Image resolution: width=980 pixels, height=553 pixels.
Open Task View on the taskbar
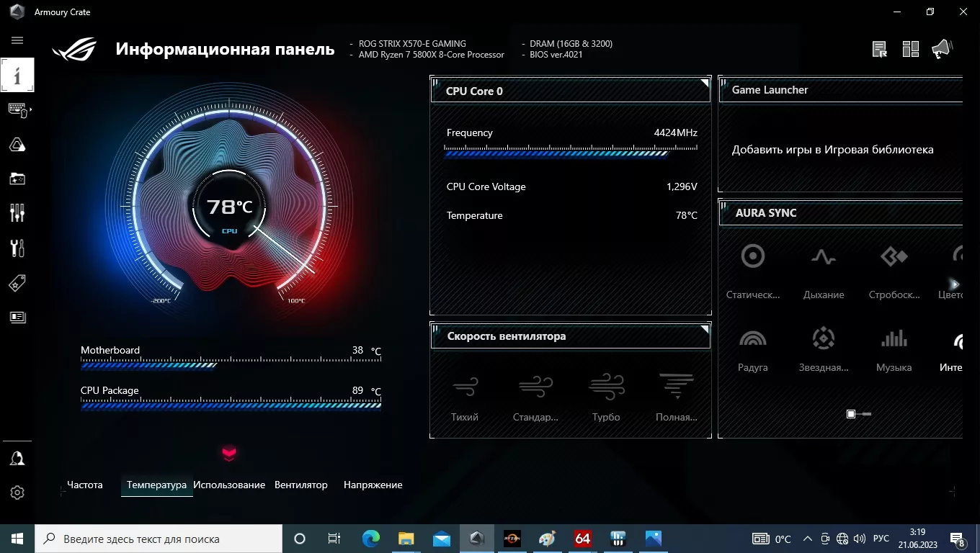pyautogui.click(x=334, y=539)
